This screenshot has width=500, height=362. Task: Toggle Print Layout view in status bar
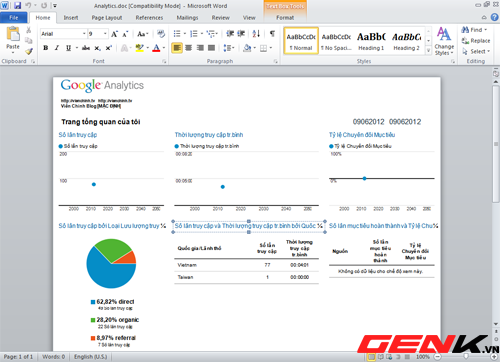point(371,357)
